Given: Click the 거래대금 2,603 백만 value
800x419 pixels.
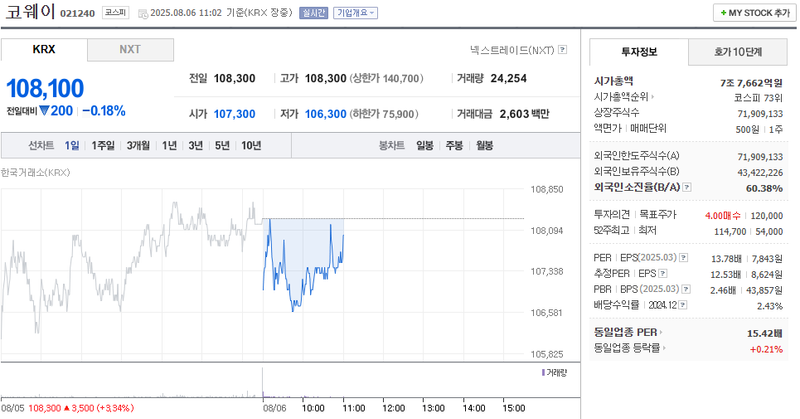Looking at the screenshot, I should click(x=524, y=114).
